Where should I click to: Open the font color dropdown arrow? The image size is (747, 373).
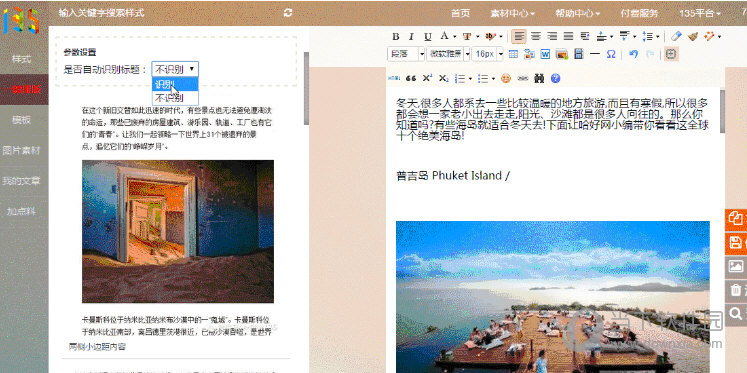455,37
